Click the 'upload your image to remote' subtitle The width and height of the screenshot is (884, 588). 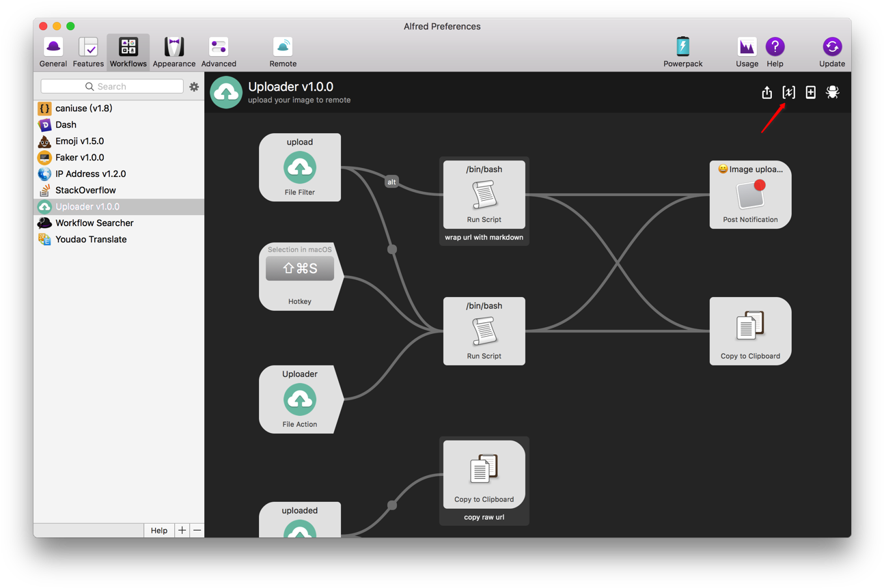299,100
